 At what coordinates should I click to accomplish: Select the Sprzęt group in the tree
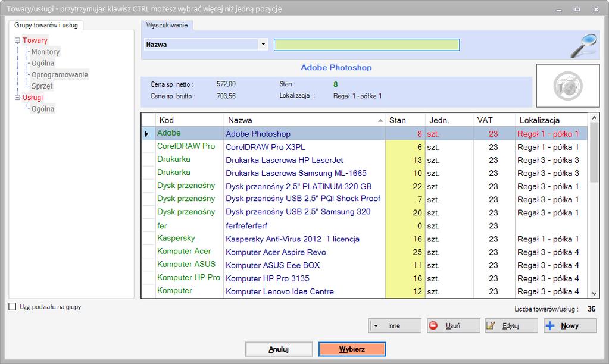(42, 86)
